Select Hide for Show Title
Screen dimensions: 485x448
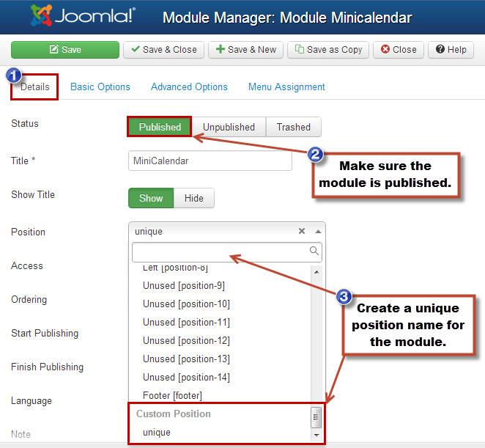click(x=194, y=198)
